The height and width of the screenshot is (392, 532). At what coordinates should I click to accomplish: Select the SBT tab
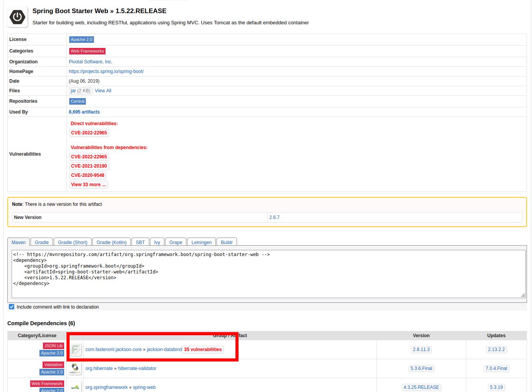click(x=140, y=242)
